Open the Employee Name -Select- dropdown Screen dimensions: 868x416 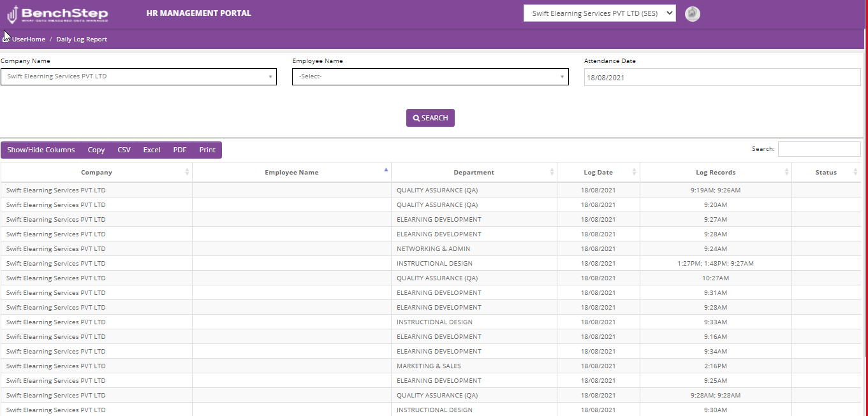[x=430, y=76]
